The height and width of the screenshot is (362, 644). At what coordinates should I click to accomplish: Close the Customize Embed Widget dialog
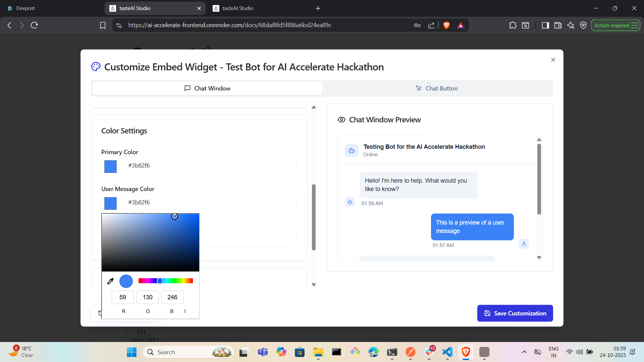coord(553,60)
